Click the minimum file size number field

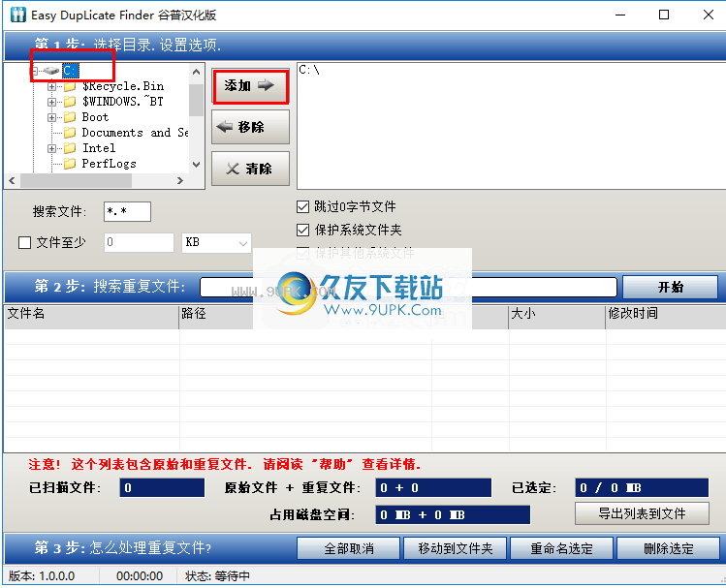click(139, 242)
